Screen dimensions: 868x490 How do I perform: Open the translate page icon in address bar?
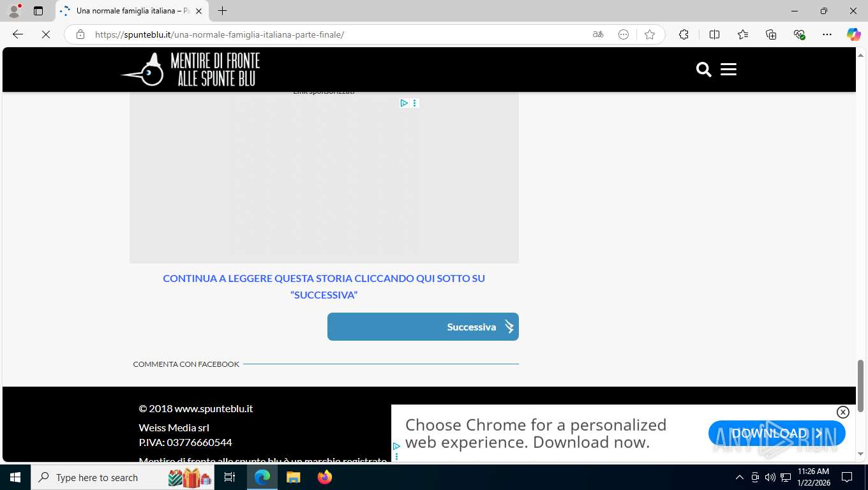598,34
